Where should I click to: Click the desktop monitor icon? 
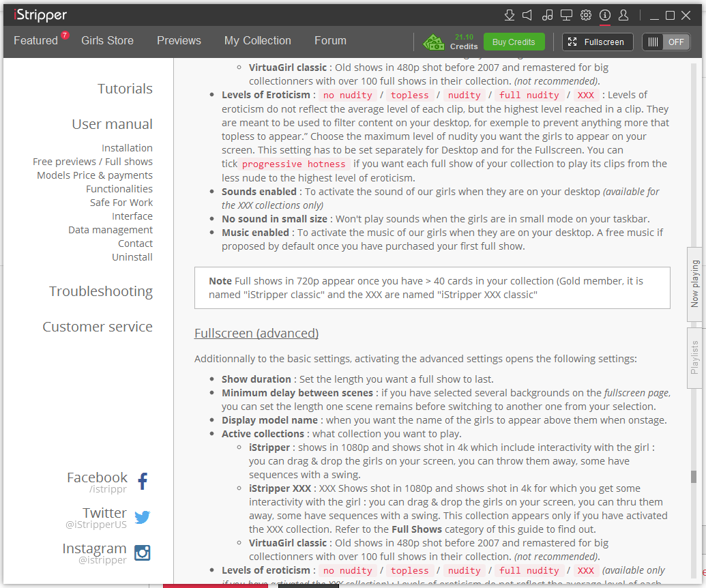click(x=566, y=15)
